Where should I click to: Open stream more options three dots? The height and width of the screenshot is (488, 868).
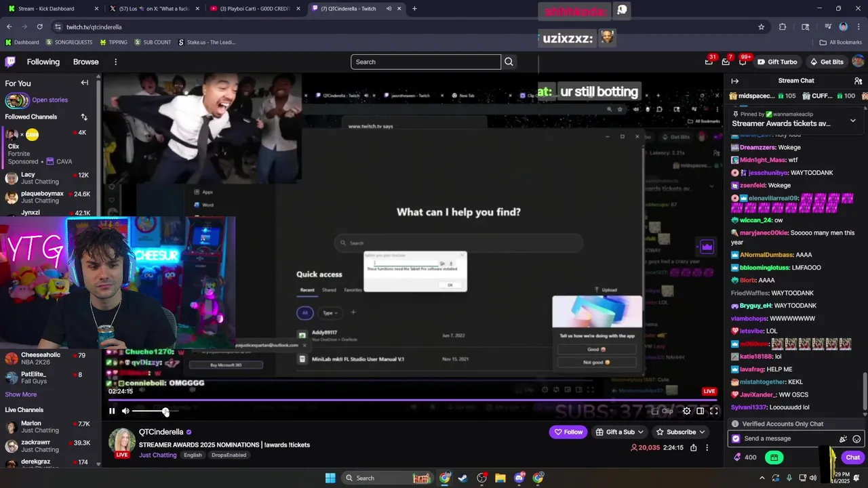707,447
